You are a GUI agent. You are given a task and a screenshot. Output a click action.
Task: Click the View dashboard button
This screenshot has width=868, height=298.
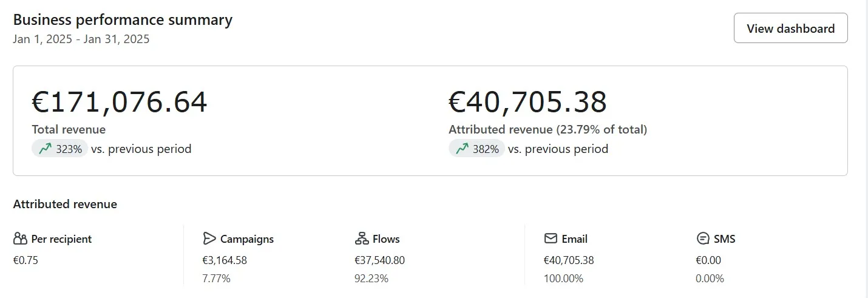click(x=790, y=29)
